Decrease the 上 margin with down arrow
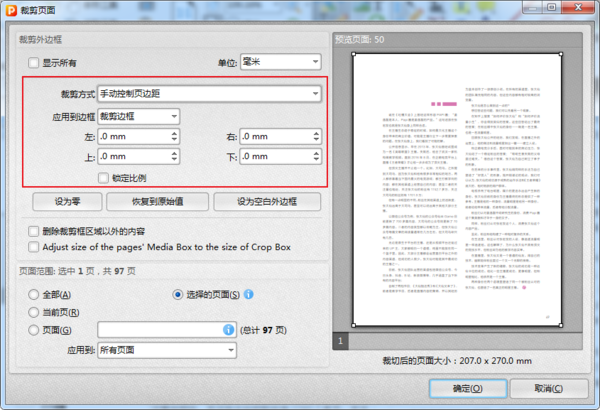Screen dimensions: 600x410 coord(174,159)
